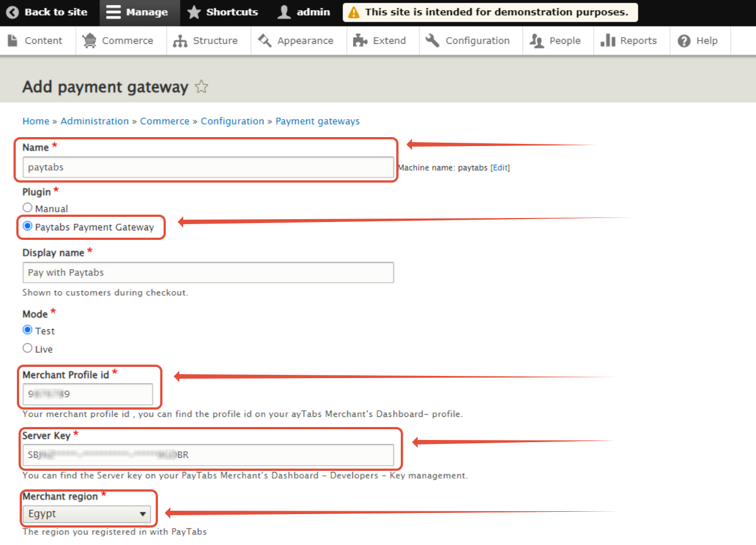
Task: Open the Reports menu item
Action: (x=632, y=40)
